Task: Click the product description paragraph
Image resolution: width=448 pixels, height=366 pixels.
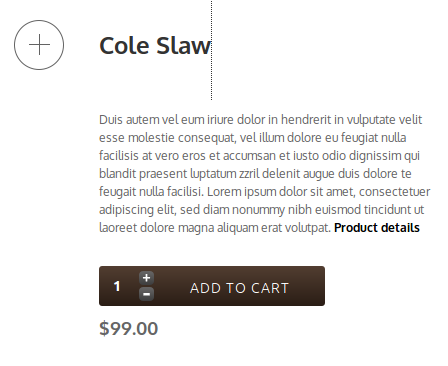Action: (x=265, y=174)
